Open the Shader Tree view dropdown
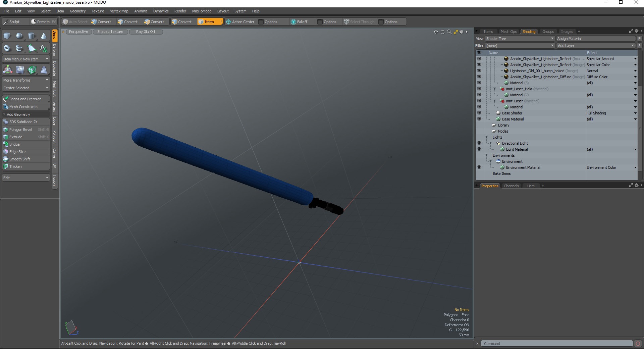 pyautogui.click(x=520, y=39)
